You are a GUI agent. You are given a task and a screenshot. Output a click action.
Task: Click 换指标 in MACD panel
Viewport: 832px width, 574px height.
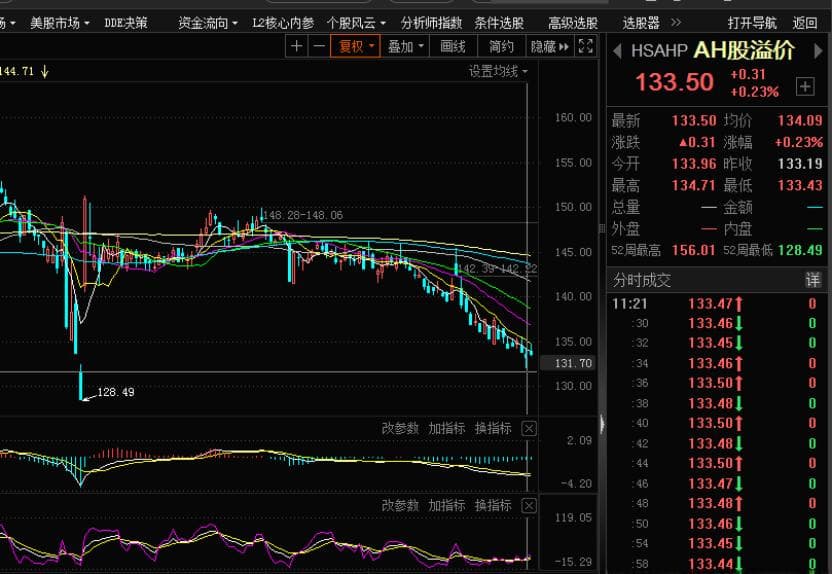493,428
